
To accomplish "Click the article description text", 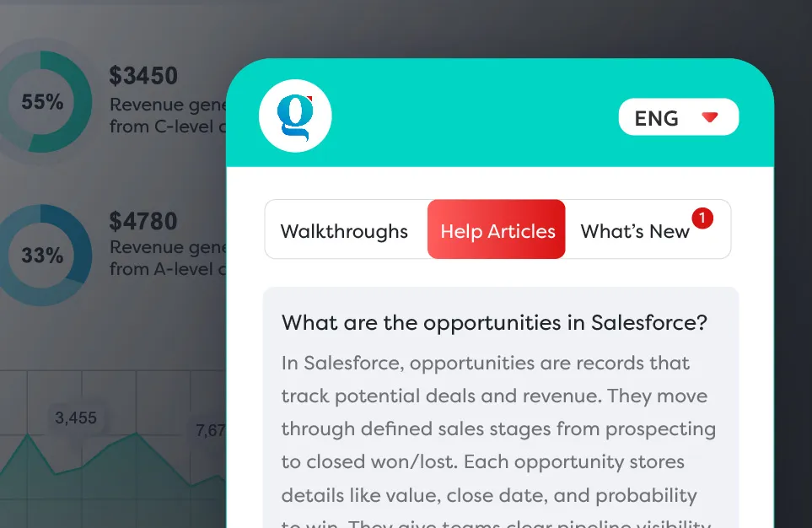I will click(497, 430).
